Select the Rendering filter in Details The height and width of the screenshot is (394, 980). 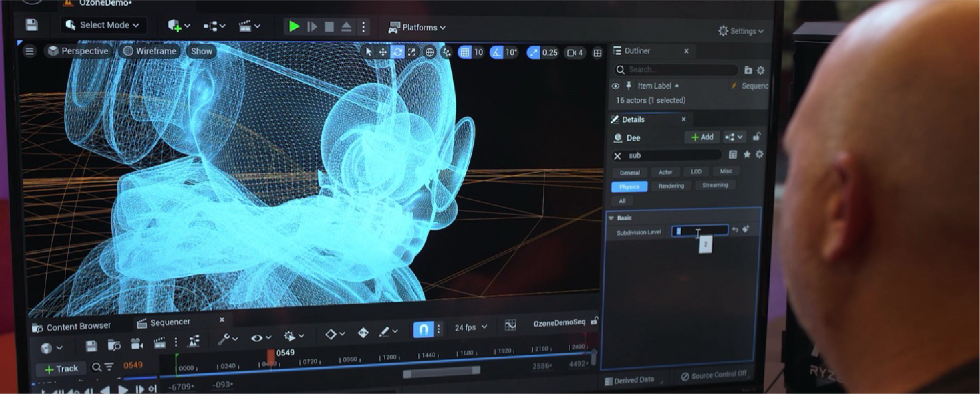point(671,186)
